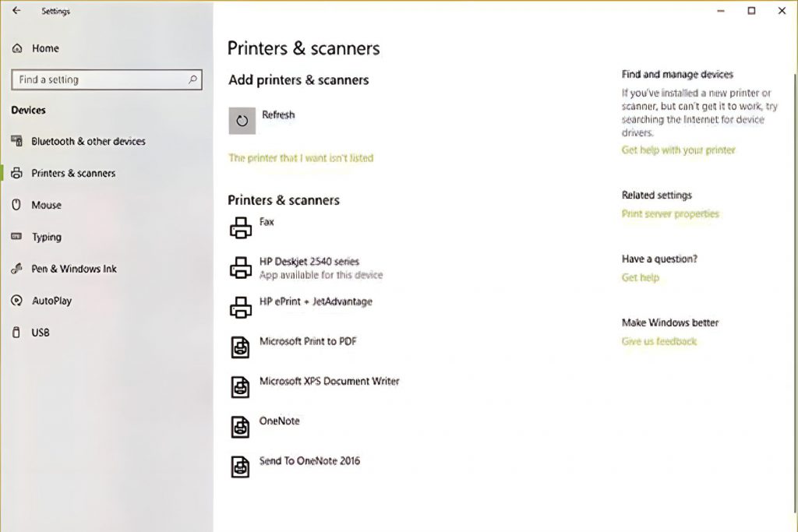Select the OneNote printer icon
This screenshot has height=532, width=798.
[x=240, y=427]
